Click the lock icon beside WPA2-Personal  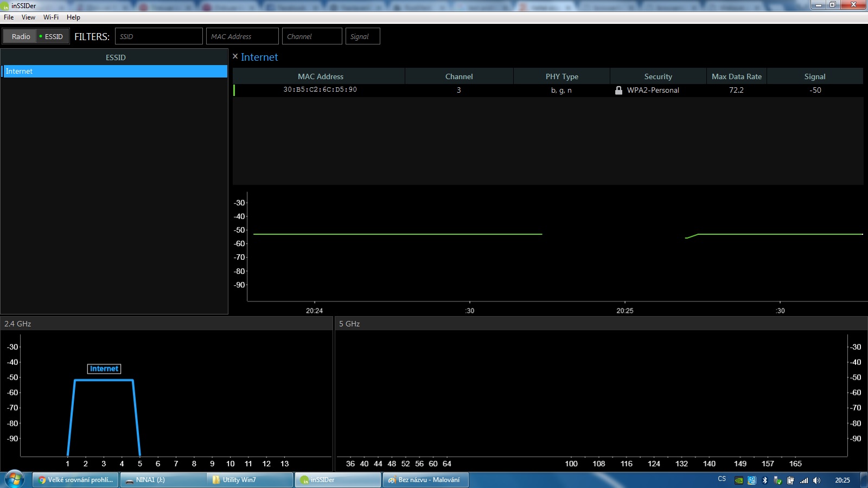point(618,90)
